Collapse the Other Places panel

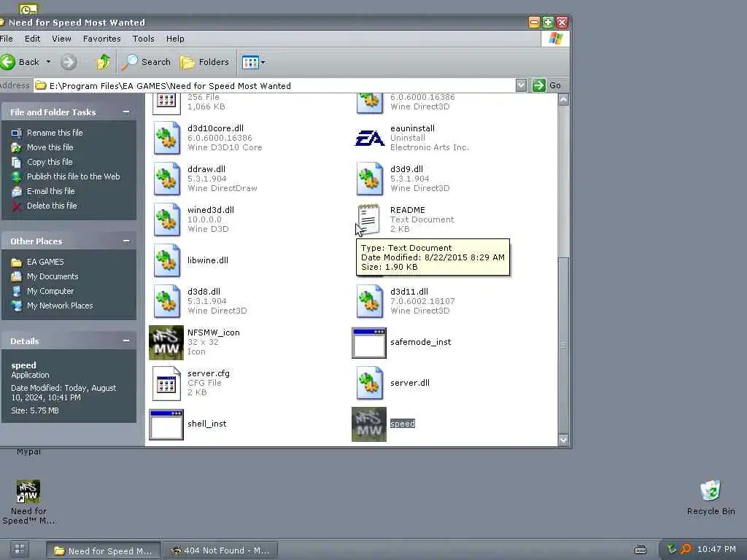coord(126,241)
